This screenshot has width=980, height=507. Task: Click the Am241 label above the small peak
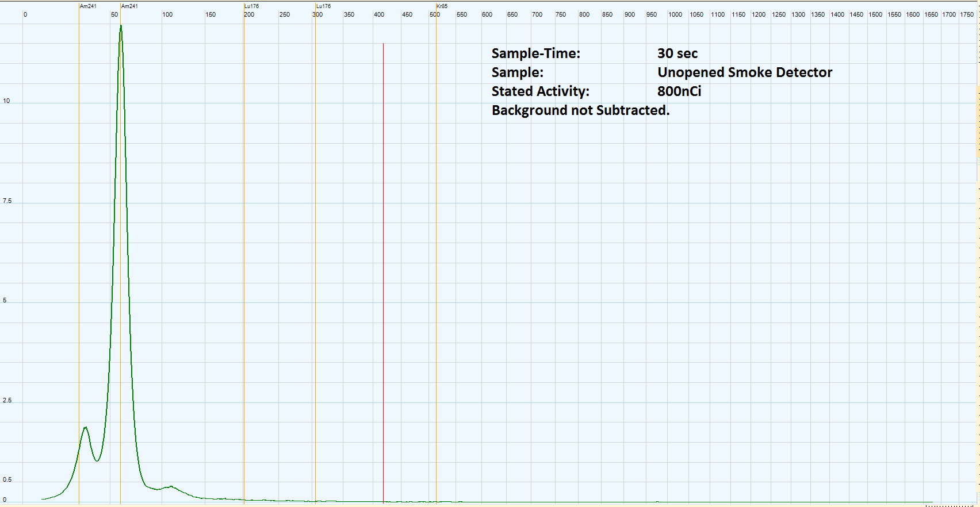pyautogui.click(x=89, y=6)
